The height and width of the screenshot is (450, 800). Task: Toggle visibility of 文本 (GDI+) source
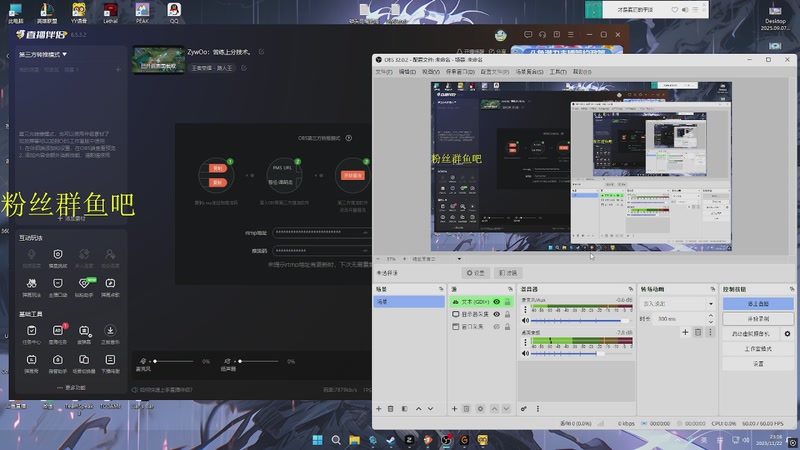pos(496,302)
